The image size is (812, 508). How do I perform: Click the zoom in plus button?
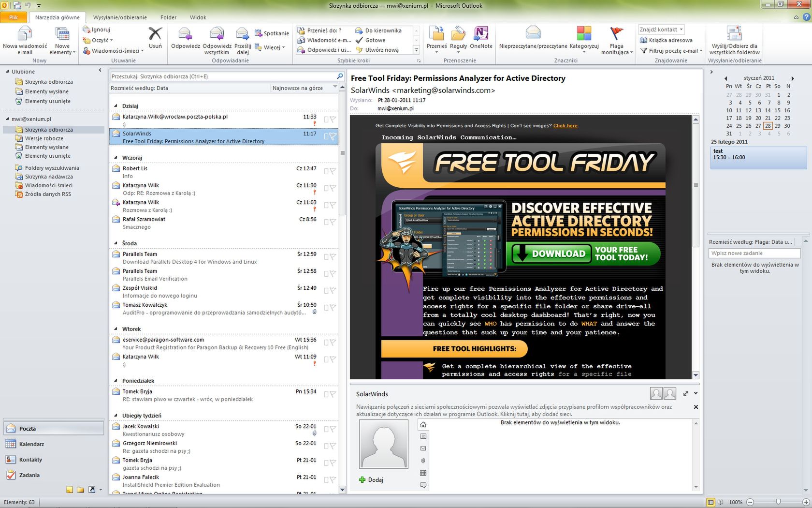pos(806,502)
